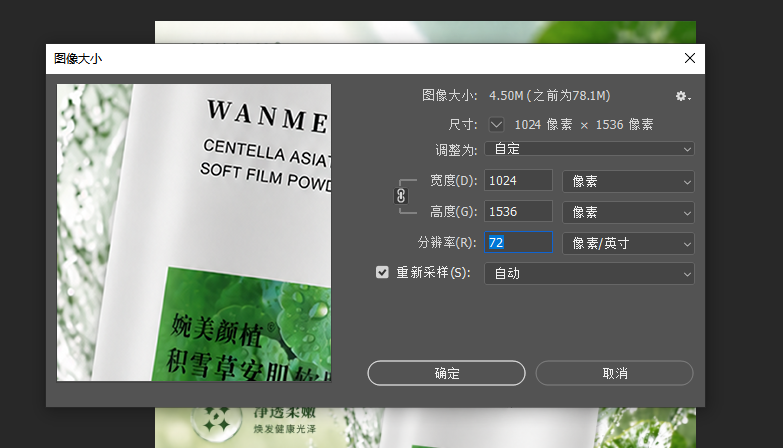This screenshot has width=783, height=448.
Task: Click the 高度 input field
Action: [x=518, y=211]
